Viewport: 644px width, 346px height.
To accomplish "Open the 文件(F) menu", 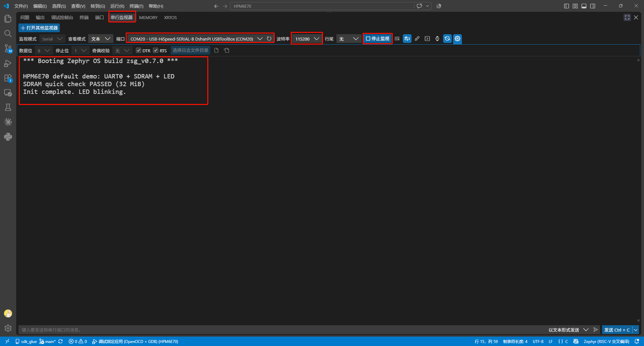I will [21, 6].
